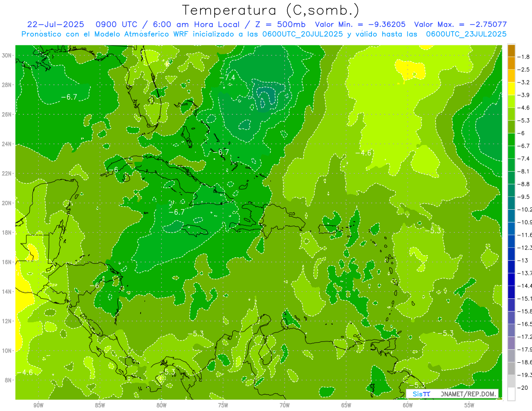Click the -4.6 contour label beside the 8N axis label
Viewport: 532px width, 411px height.
25,372
